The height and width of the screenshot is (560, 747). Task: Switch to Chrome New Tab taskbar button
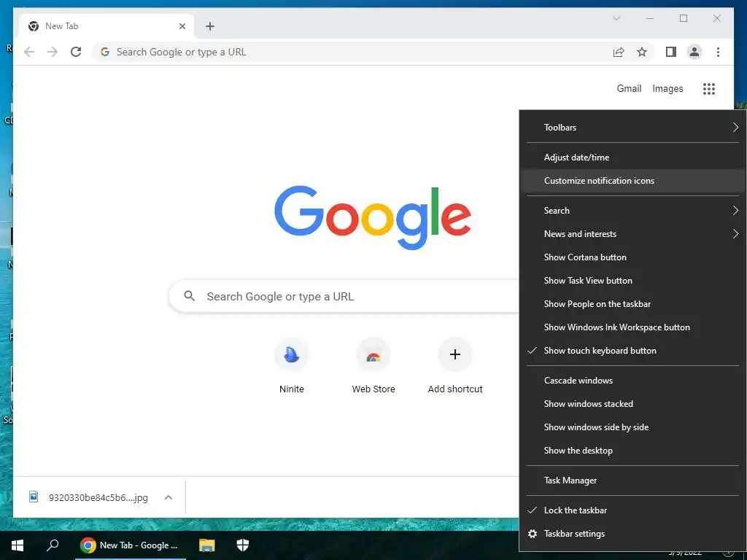pyautogui.click(x=130, y=545)
